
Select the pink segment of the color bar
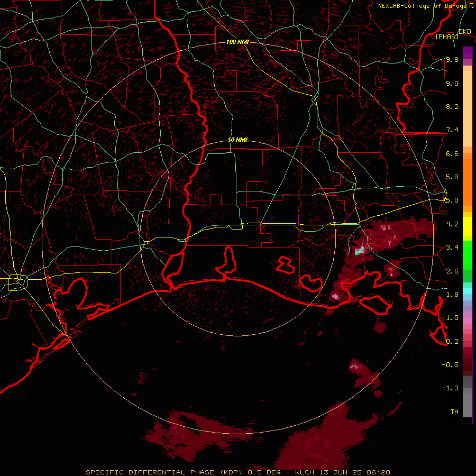click(467, 321)
